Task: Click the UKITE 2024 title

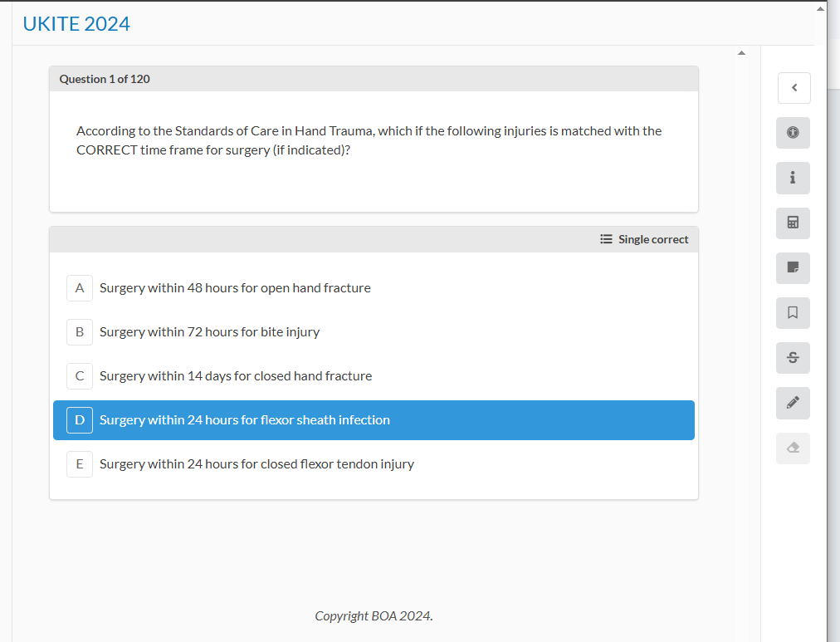Action: click(x=76, y=24)
